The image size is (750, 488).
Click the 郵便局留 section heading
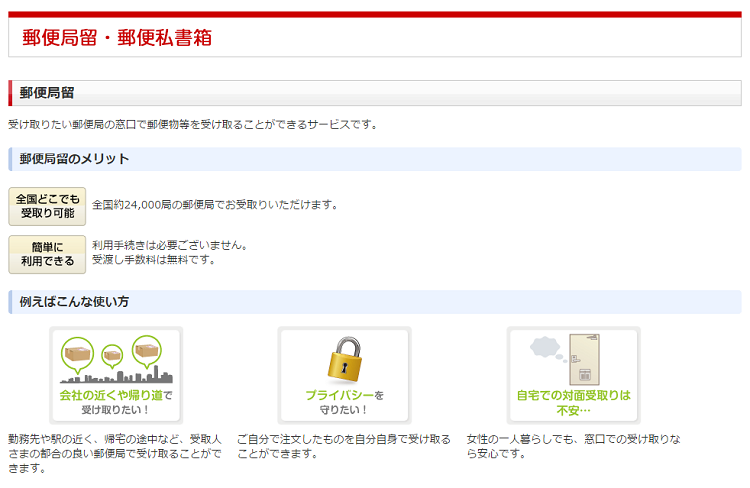[x=47, y=93]
